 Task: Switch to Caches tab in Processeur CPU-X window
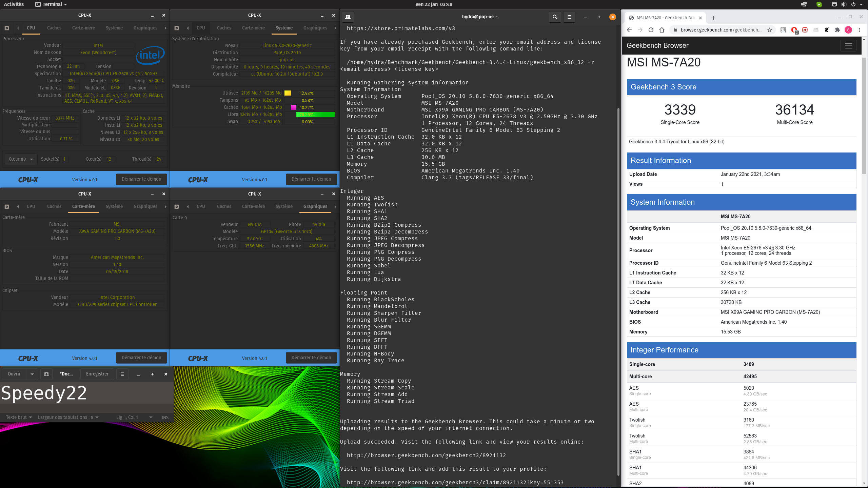click(x=54, y=28)
